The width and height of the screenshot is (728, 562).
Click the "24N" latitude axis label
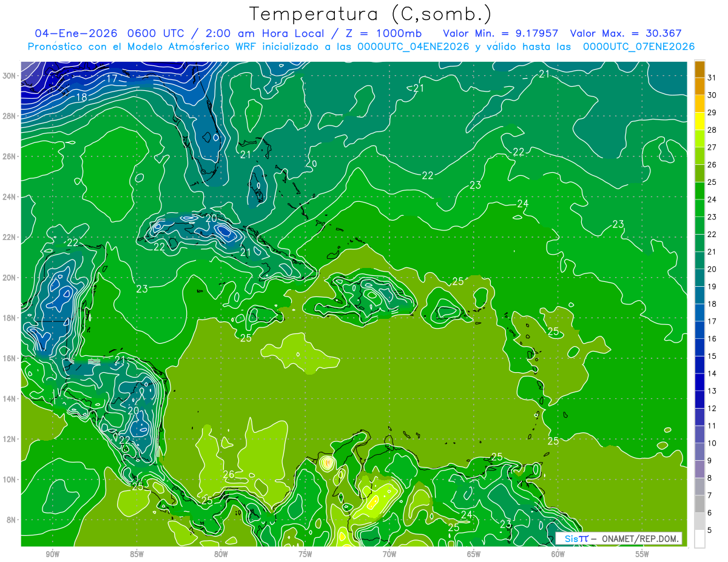point(10,197)
